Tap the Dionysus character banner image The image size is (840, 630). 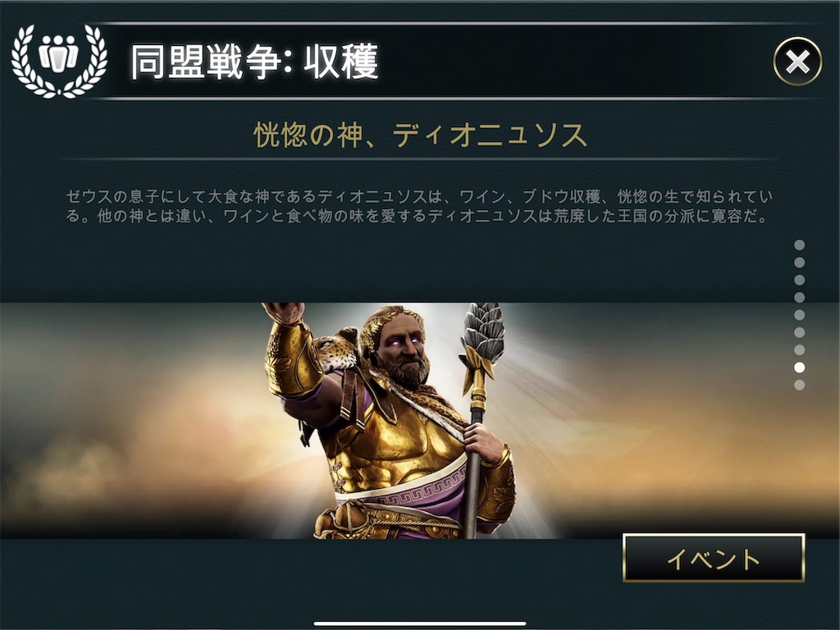point(420,421)
